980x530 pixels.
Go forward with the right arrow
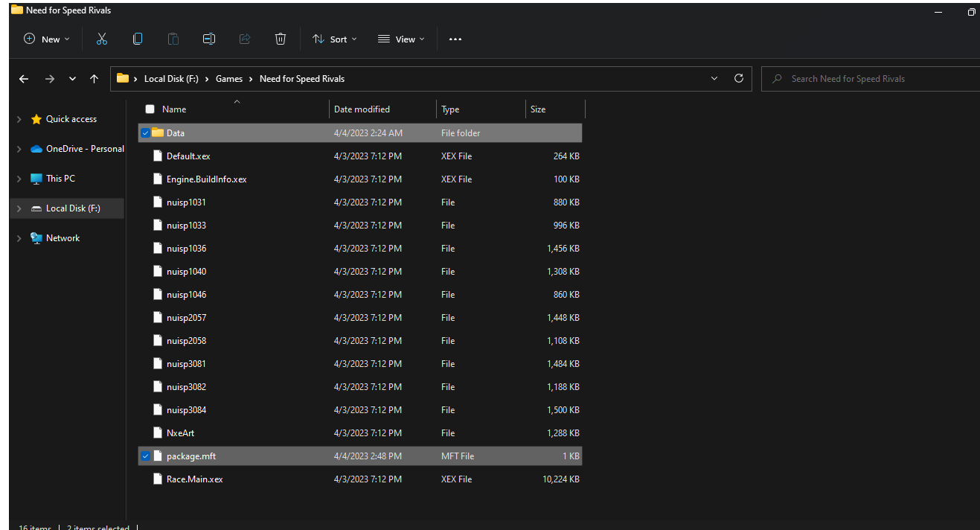(50, 79)
